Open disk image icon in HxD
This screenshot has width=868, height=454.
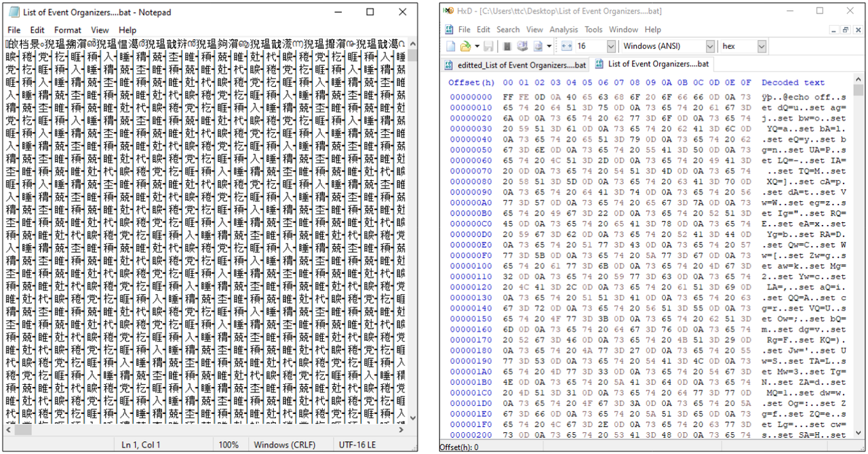point(536,46)
